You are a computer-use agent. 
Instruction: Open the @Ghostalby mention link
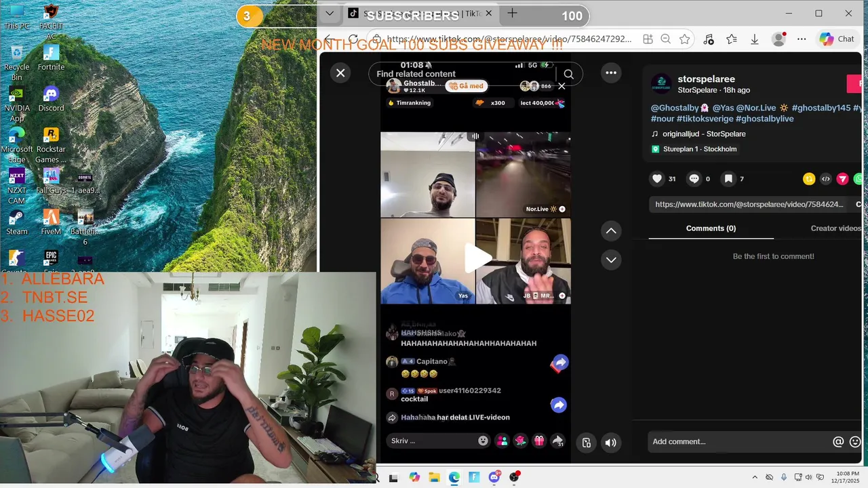(x=680, y=108)
